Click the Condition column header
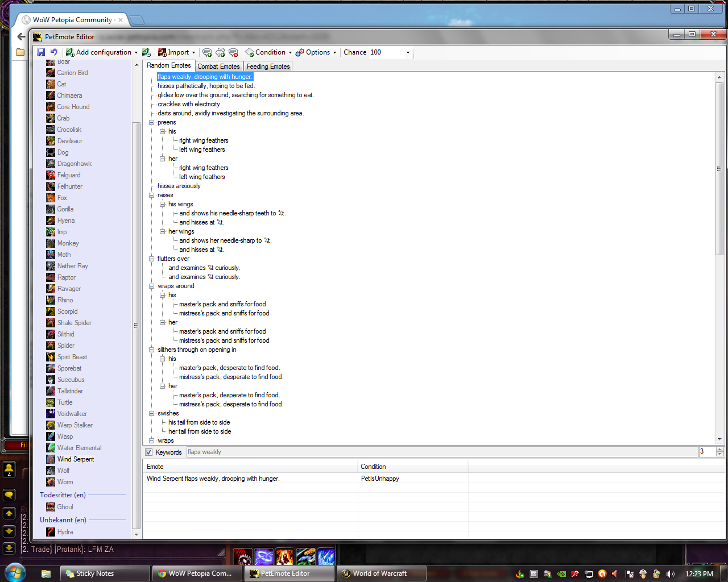The image size is (728, 582). click(x=413, y=467)
